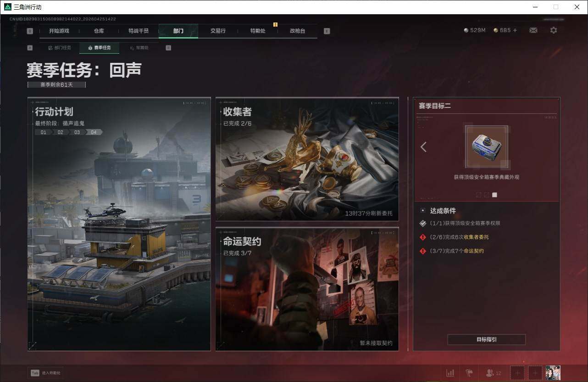The width and height of the screenshot is (588, 382).
Task: Click the 目标指引 button
Action: click(x=487, y=340)
